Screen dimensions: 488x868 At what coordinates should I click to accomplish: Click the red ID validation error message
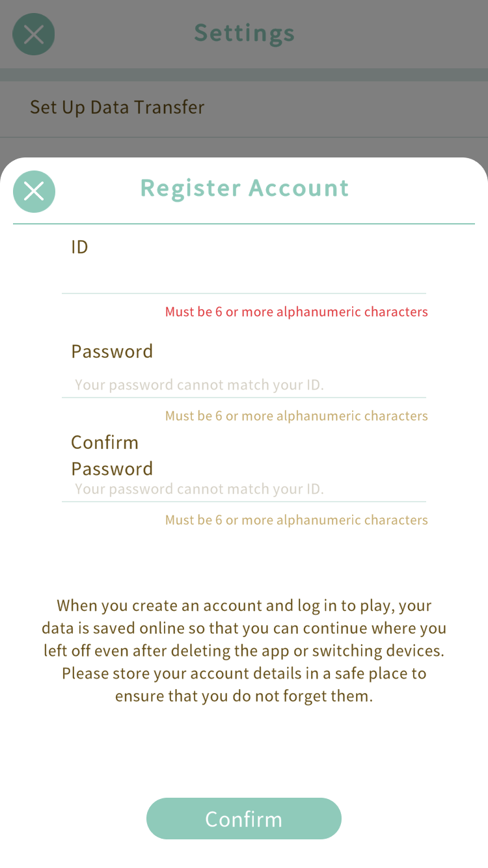296,312
